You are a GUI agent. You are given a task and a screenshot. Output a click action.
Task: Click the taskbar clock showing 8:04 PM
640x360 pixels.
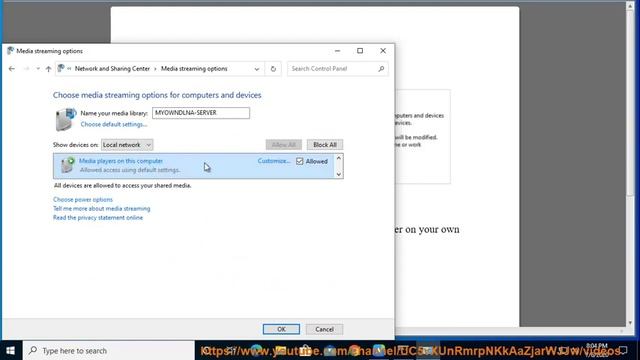(x=597, y=350)
